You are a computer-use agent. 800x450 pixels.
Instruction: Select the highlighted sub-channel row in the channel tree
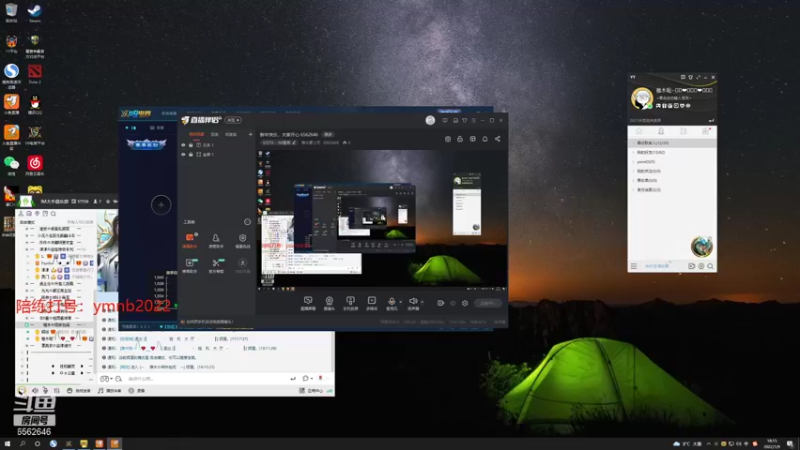point(56,324)
